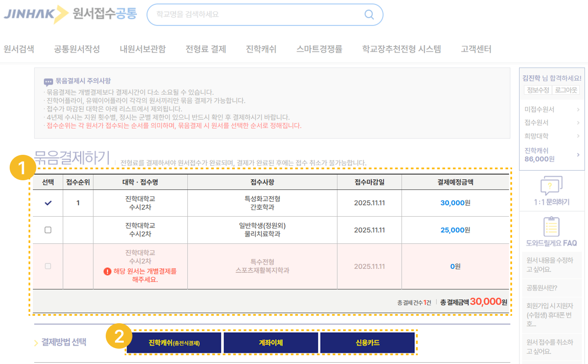Click the 로그아웃 button
This screenshot has width=588, height=364.
pos(566,90)
